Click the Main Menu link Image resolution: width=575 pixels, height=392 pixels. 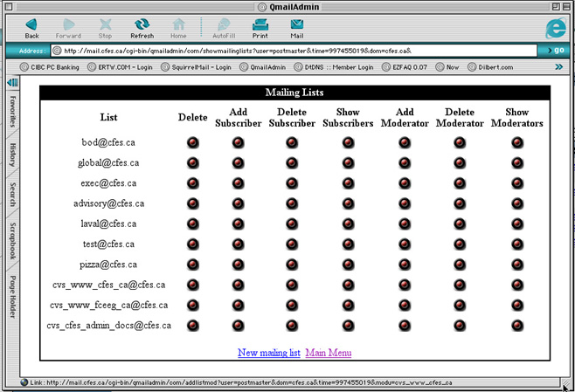[329, 353]
